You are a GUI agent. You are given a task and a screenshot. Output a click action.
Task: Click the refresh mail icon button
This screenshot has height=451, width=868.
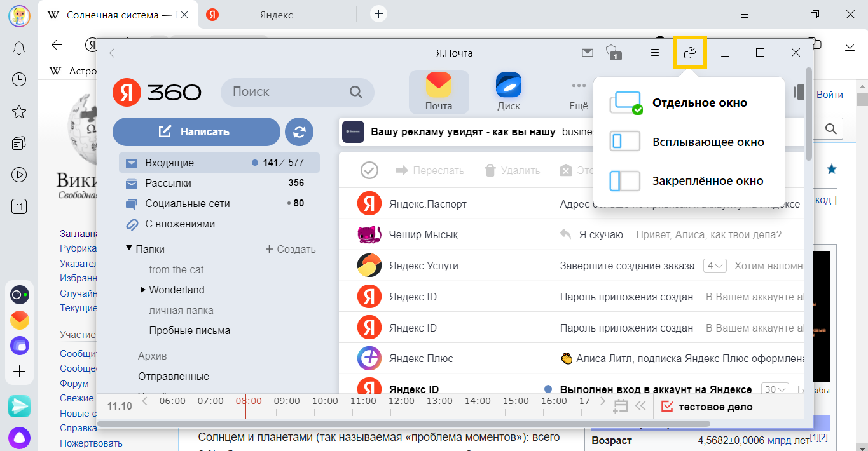pos(300,131)
